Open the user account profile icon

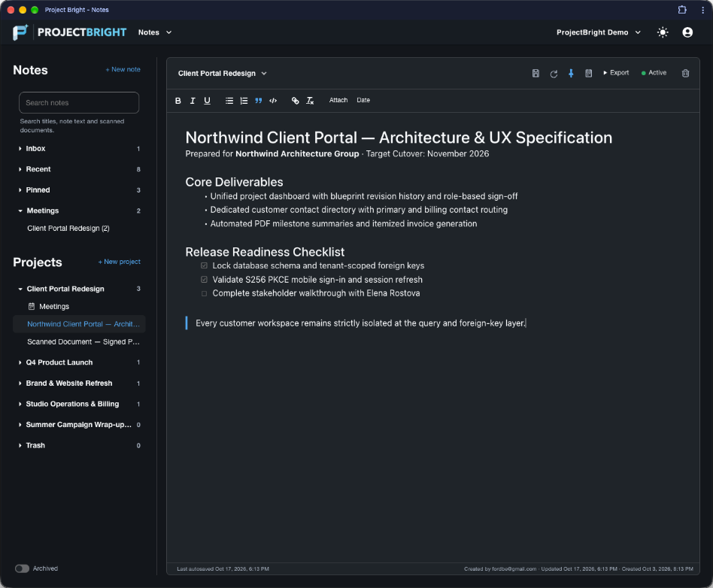pyautogui.click(x=687, y=32)
